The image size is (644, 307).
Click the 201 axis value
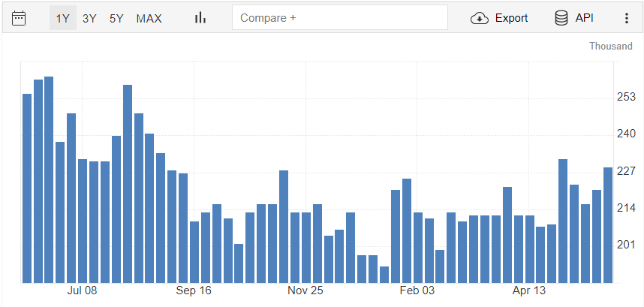pyautogui.click(x=626, y=245)
